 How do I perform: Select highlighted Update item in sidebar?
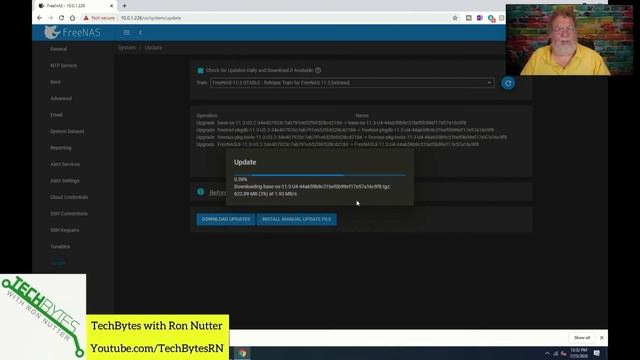coord(58,263)
